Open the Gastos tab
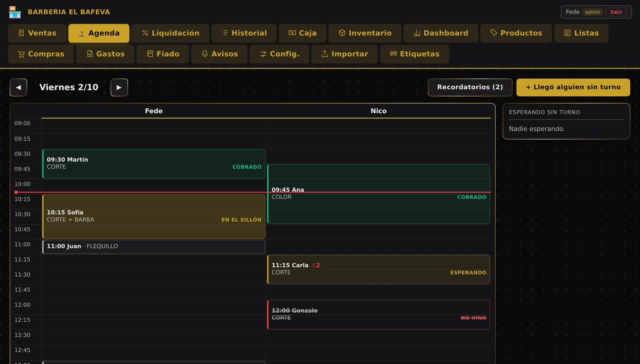The width and height of the screenshot is (640, 364). [105, 54]
